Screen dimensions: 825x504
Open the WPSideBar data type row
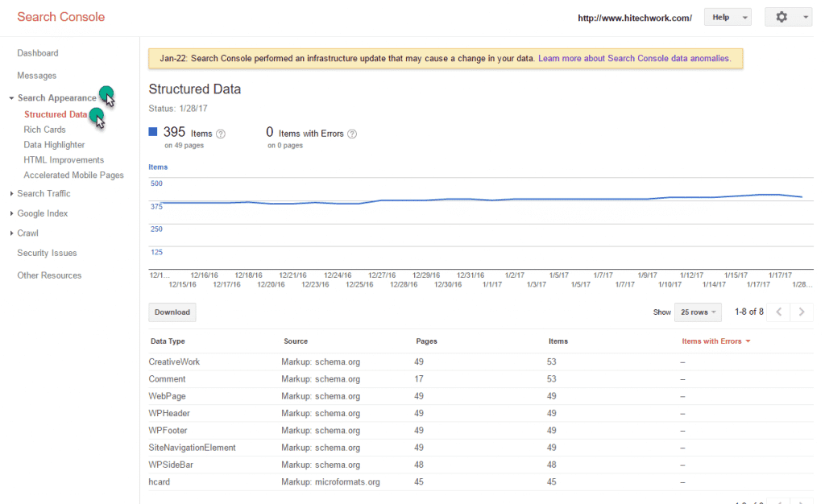pyautogui.click(x=480, y=465)
